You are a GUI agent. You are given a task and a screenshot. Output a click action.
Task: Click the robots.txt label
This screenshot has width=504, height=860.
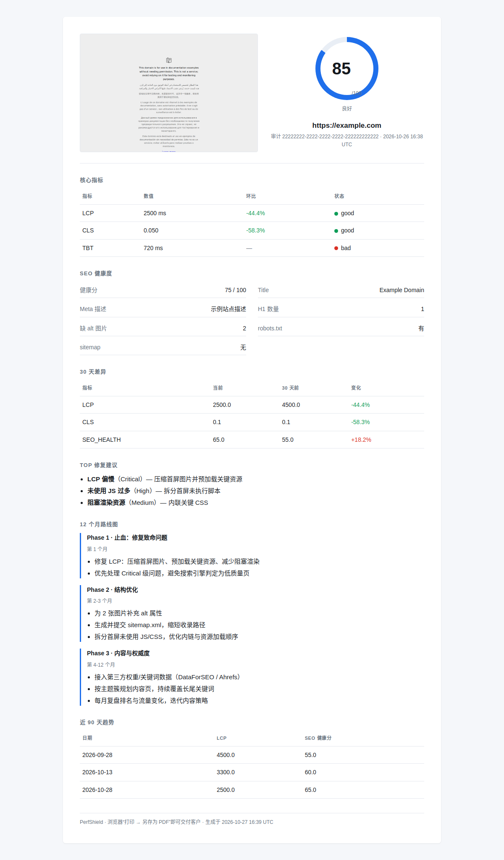coord(270,328)
